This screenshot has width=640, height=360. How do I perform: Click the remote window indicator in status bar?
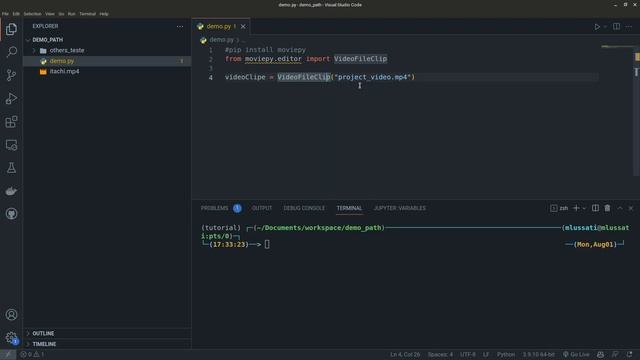point(8,354)
